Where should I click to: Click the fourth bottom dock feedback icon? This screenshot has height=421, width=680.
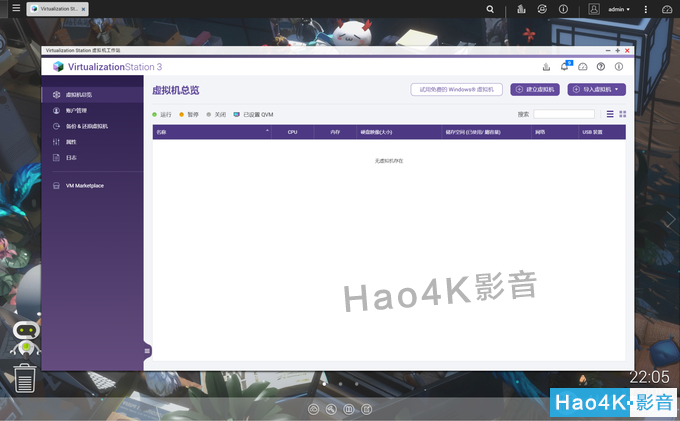click(x=367, y=409)
